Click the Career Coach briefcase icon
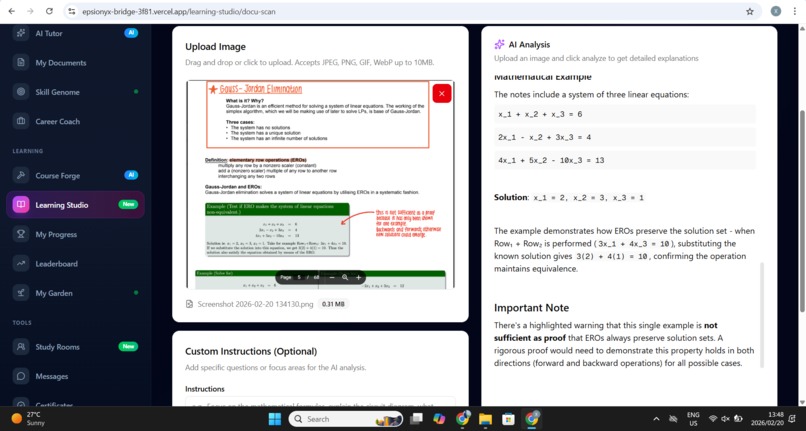The width and height of the screenshot is (806, 431). (x=21, y=121)
